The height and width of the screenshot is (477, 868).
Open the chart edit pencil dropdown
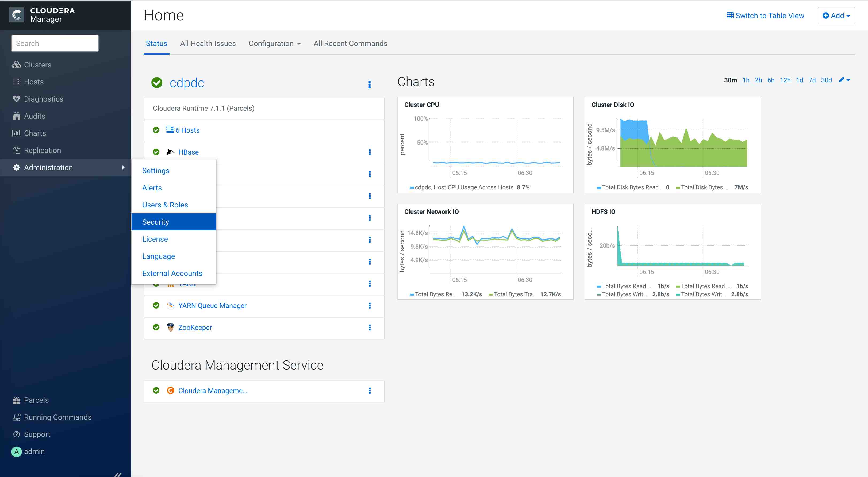(844, 80)
